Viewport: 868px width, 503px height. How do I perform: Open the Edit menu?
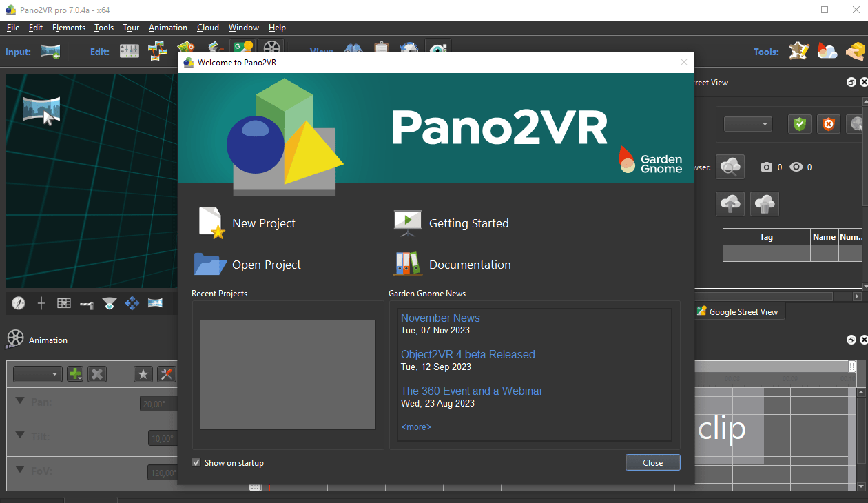pos(36,28)
